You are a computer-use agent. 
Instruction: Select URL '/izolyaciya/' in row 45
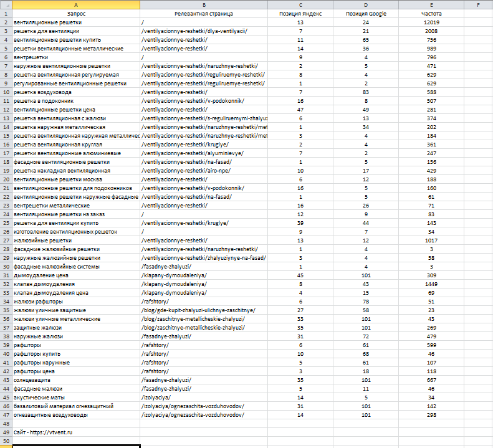[204, 398]
